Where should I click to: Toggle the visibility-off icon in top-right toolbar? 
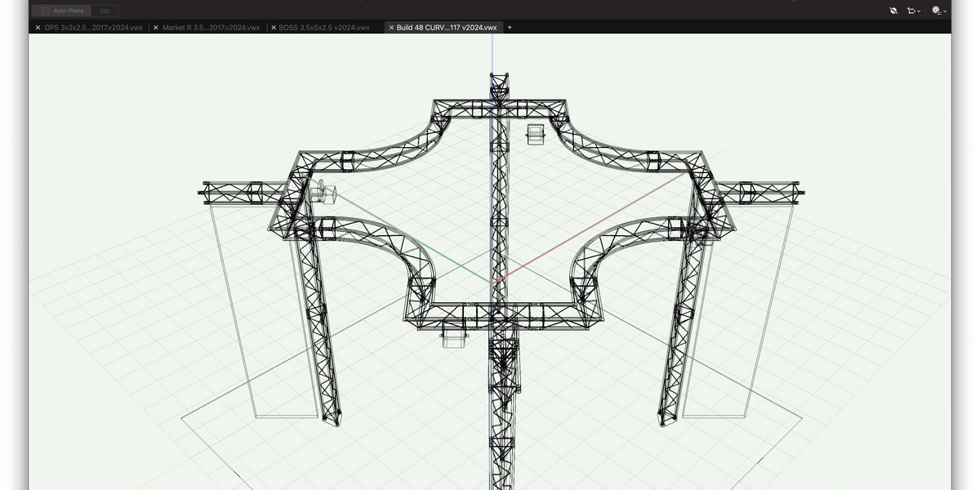point(893,11)
